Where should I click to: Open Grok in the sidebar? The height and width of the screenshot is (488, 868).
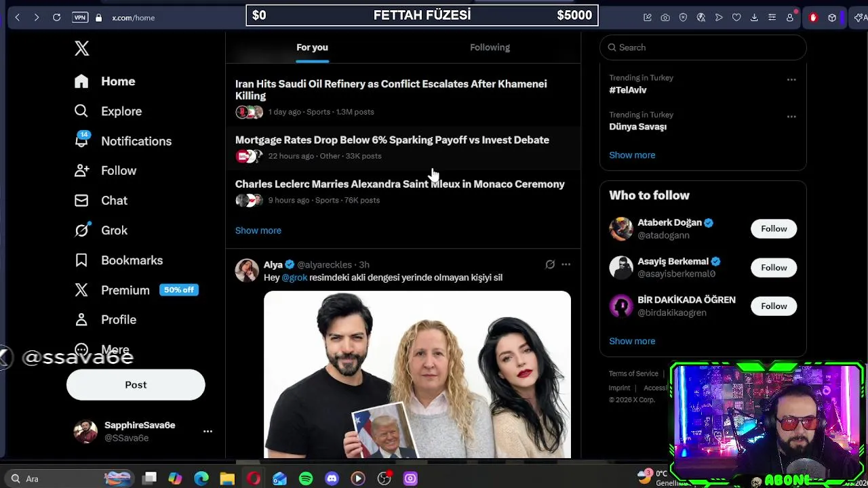pyautogui.click(x=101, y=230)
